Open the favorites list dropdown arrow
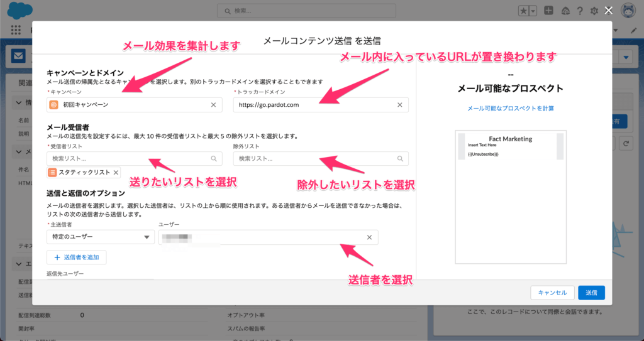Image resolution: width=644 pixels, height=341 pixels. pos(533,11)
